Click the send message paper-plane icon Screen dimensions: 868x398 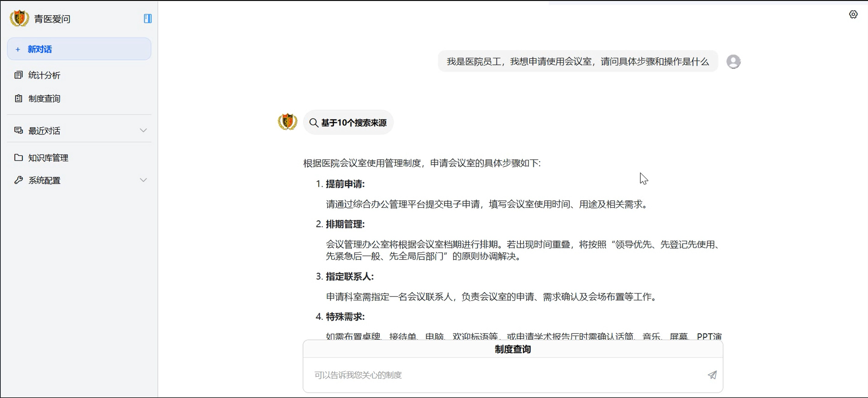pos(712,375)
